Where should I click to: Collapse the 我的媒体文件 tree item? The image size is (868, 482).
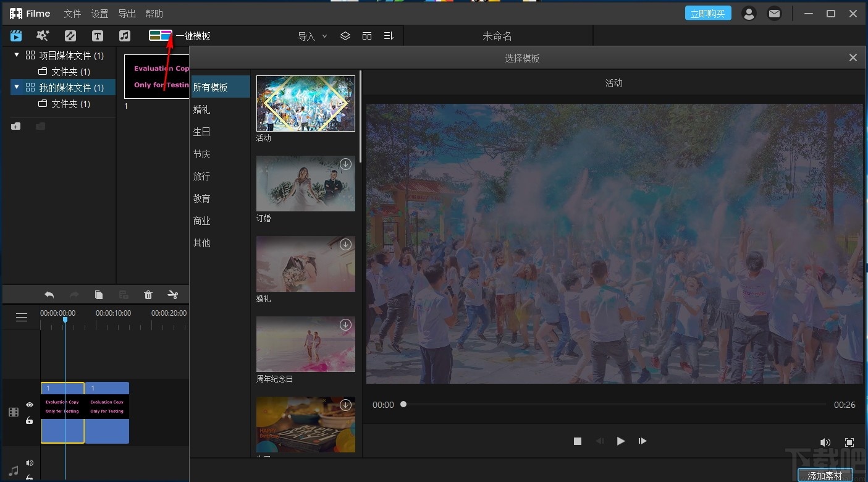pyautogui.click(x=15, y=87)
